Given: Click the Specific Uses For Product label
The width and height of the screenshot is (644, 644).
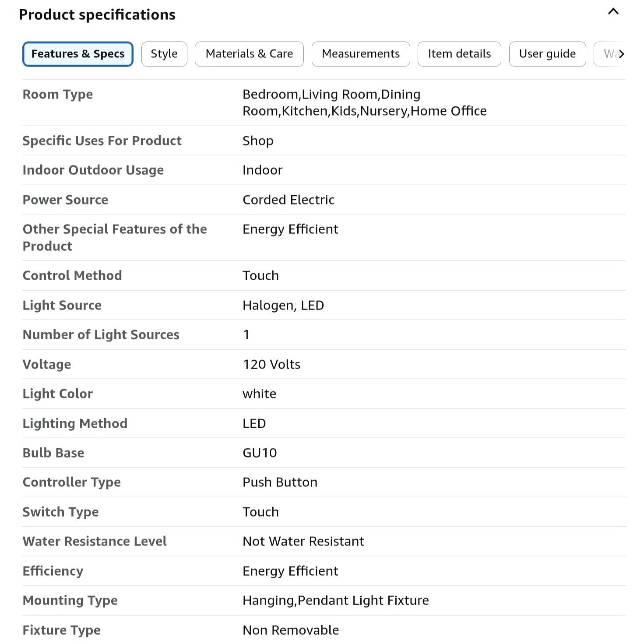Looking at the screenshot, I should pos(102,141).
